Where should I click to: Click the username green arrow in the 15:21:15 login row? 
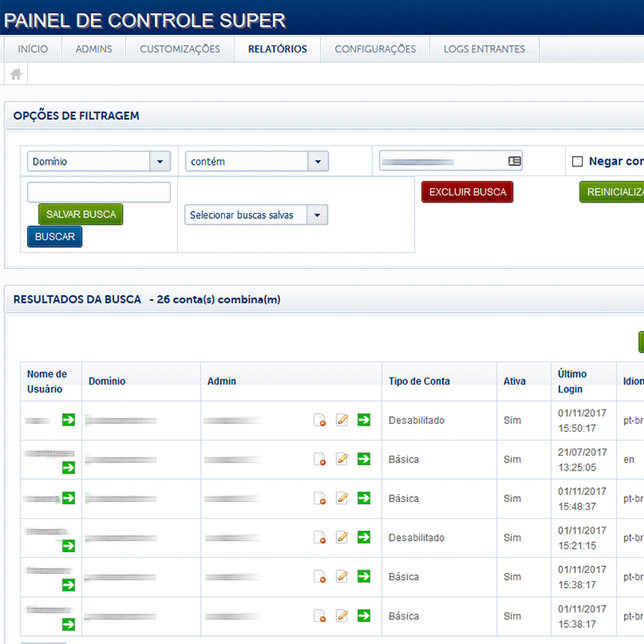68,546
